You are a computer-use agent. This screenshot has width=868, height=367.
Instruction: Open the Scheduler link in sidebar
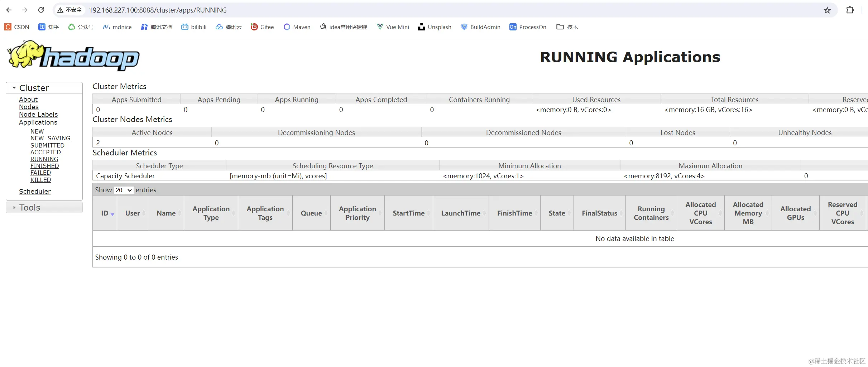tap(35, 191)
